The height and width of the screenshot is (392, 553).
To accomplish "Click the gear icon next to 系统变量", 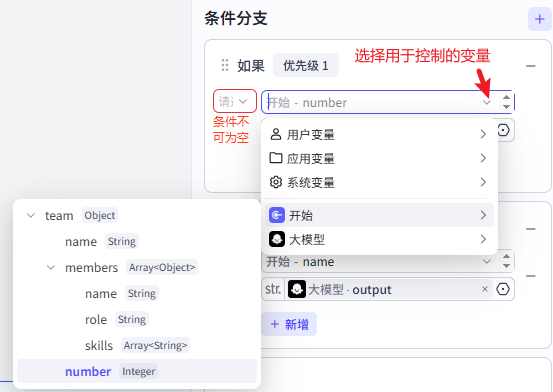I will [x=276, y=182].
